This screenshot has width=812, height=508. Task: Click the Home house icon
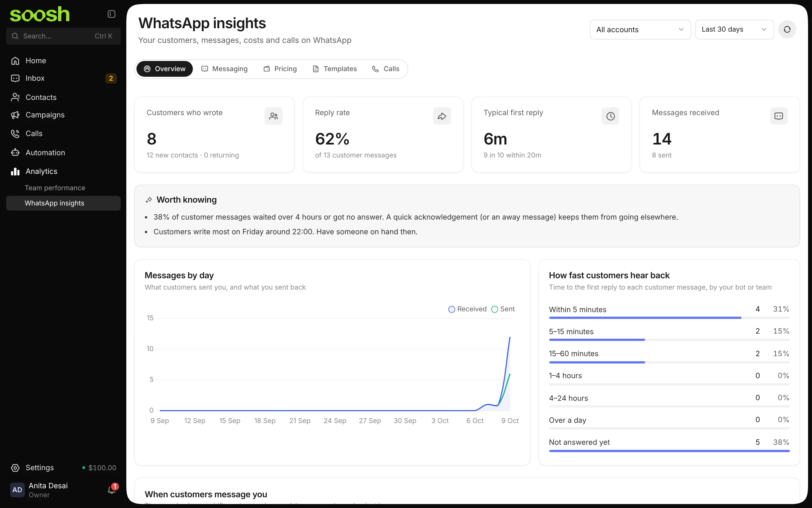click(x=15, y=61)
